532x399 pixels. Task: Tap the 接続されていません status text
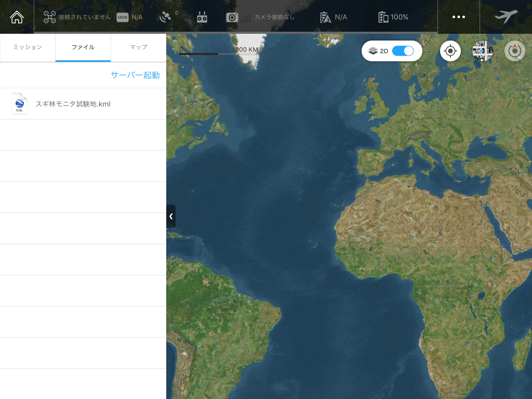(x=85, y=17)
